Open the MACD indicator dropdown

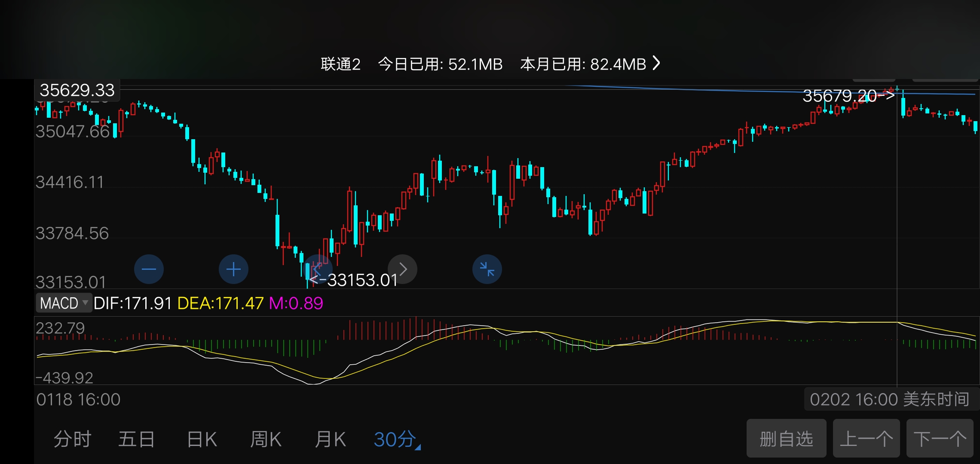(x=64, y=303)
